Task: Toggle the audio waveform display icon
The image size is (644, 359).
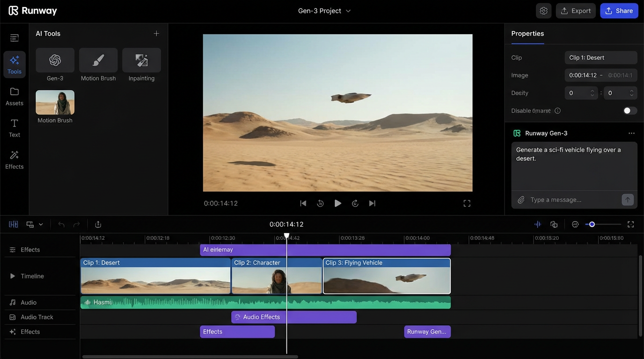Action: pyautogui.click(x=538, y=224)
